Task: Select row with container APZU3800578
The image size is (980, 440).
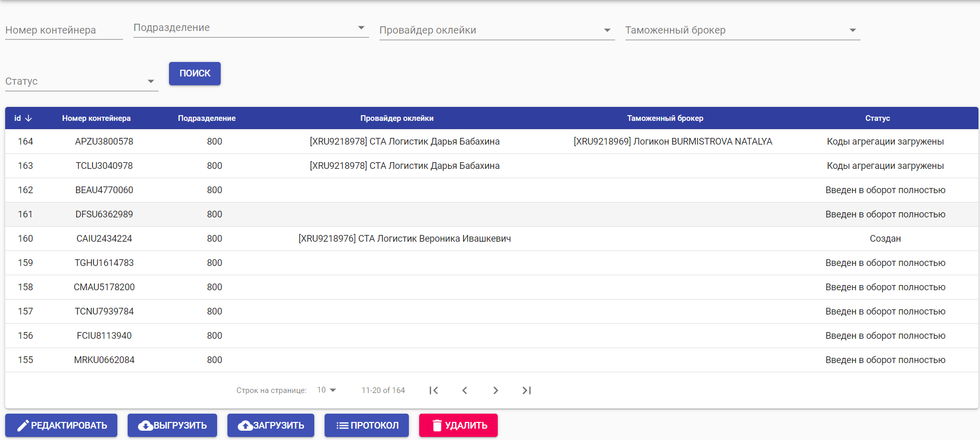Action: coord(104,142)
